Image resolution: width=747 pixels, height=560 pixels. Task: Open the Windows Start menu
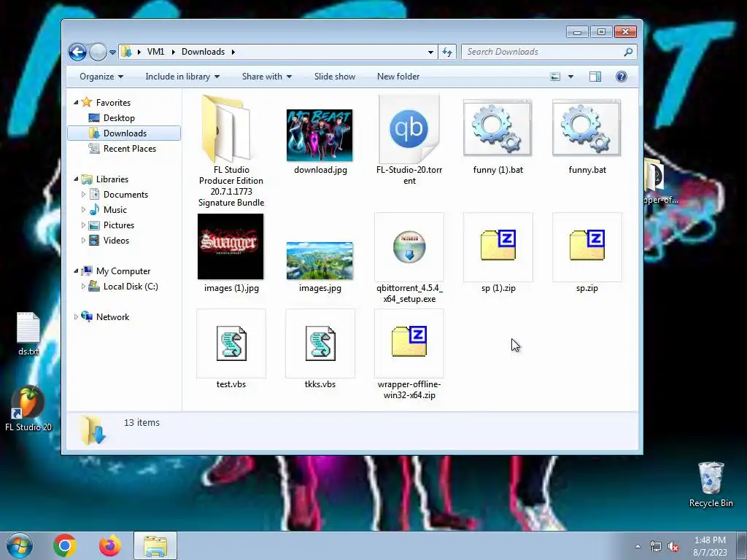tap(20, 545)
